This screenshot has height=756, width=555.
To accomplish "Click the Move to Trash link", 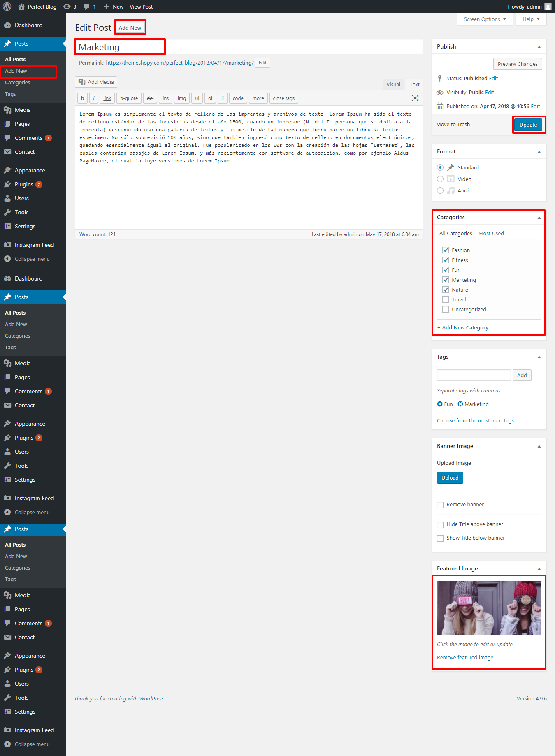I will point(453,125).
